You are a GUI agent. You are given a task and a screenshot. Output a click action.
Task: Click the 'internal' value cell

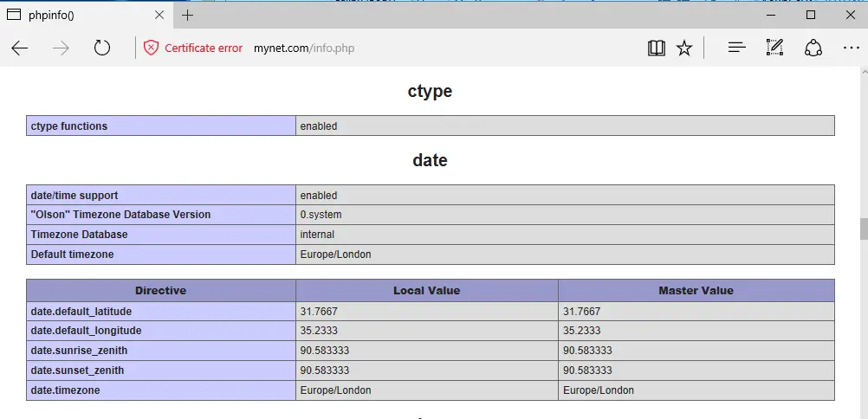point(565,235)
